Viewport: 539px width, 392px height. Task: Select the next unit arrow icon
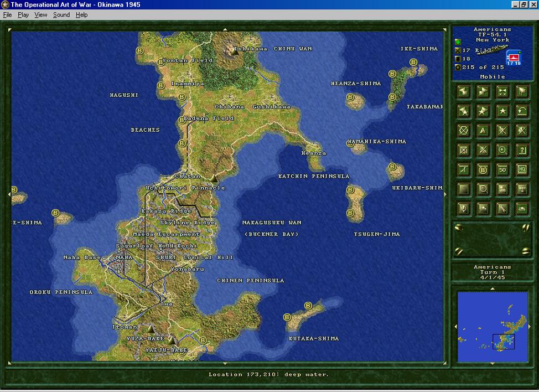tap(483, 92)
